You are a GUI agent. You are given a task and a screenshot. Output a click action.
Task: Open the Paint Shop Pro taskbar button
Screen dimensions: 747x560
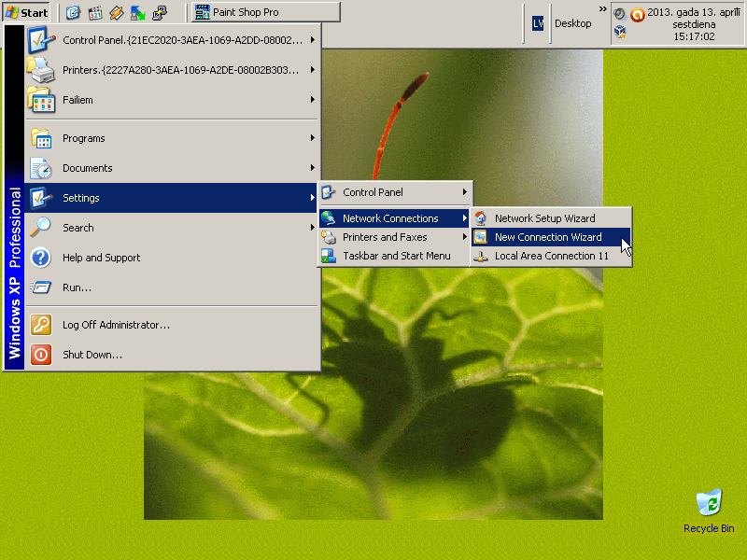266,12
